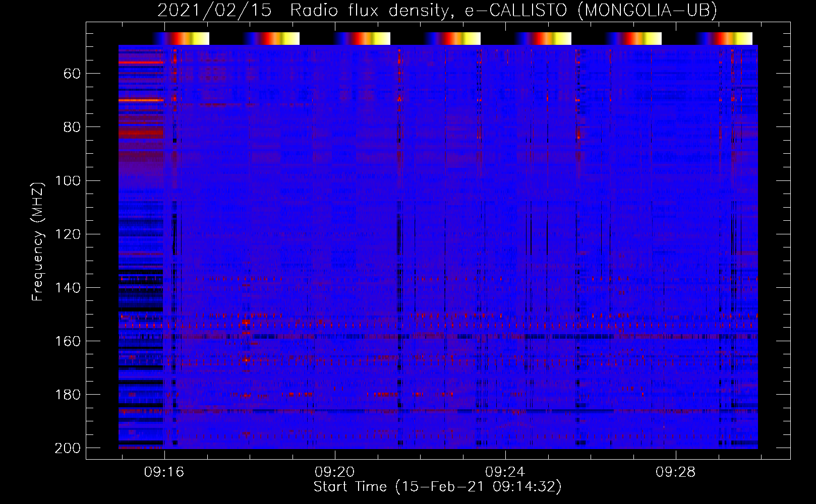Click the 60 frequency tick label
816x504 pixels.
(x=72, y=74)
